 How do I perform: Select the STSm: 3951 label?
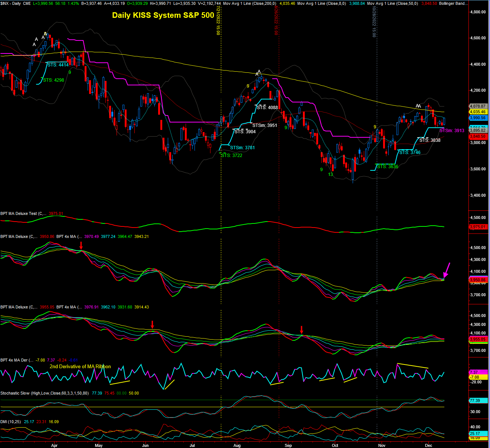point(265,125)
